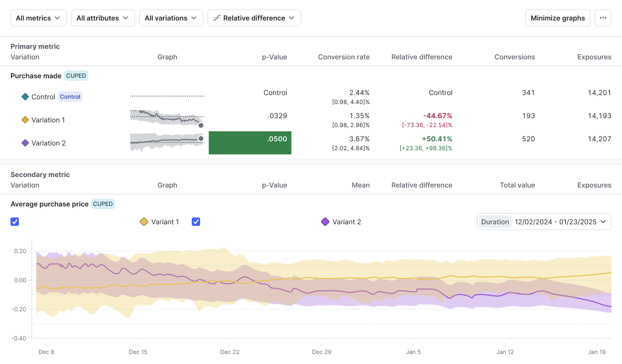
Task: Open the All variations dropdown
Action: 171,17
